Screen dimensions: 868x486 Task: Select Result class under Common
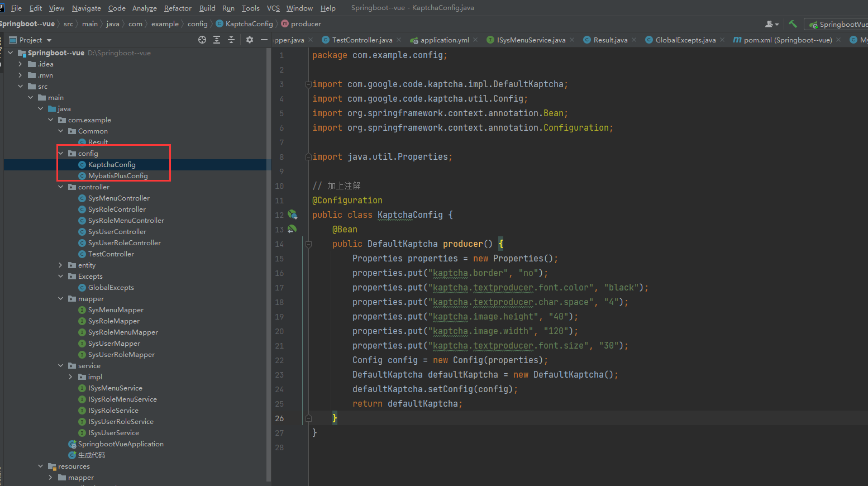click(x=98, y=142)
